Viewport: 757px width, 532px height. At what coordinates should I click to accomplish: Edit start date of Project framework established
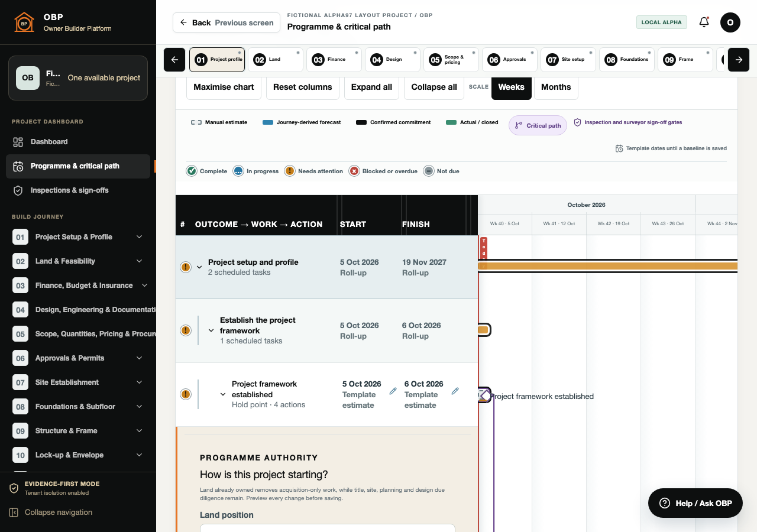tap(393, 391)
